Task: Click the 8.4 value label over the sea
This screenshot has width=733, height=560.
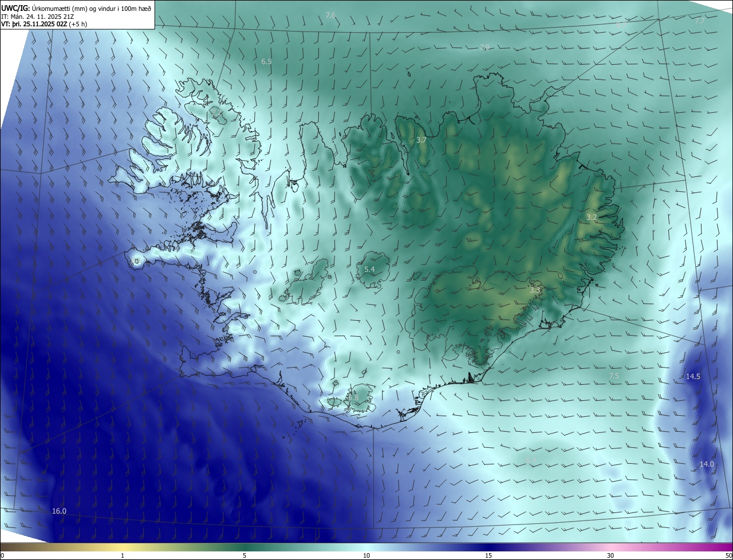Action: [x=531, y=460]
